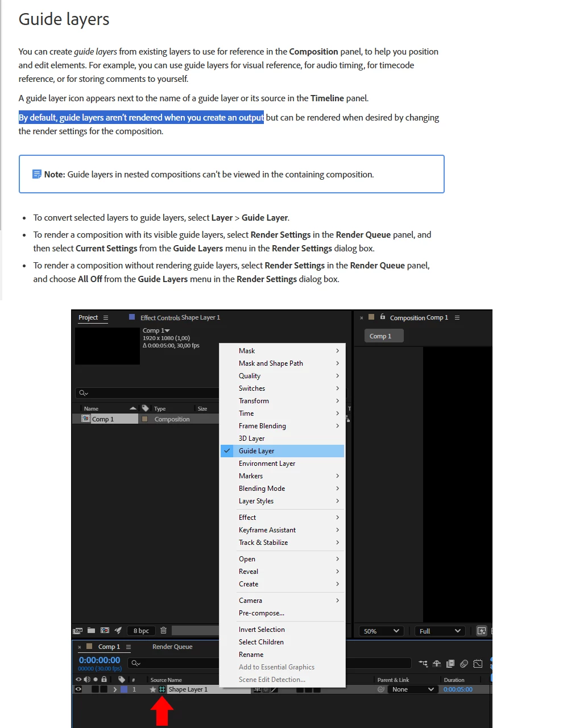Click the trash delete icon in Project panel
This screenshot has height=728, width=563.
tap(163, 630)
